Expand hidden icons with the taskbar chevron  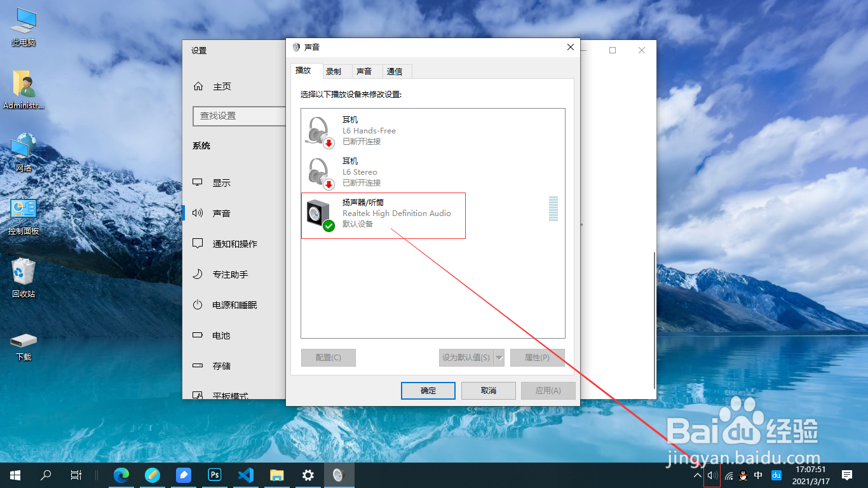(697, 475)
